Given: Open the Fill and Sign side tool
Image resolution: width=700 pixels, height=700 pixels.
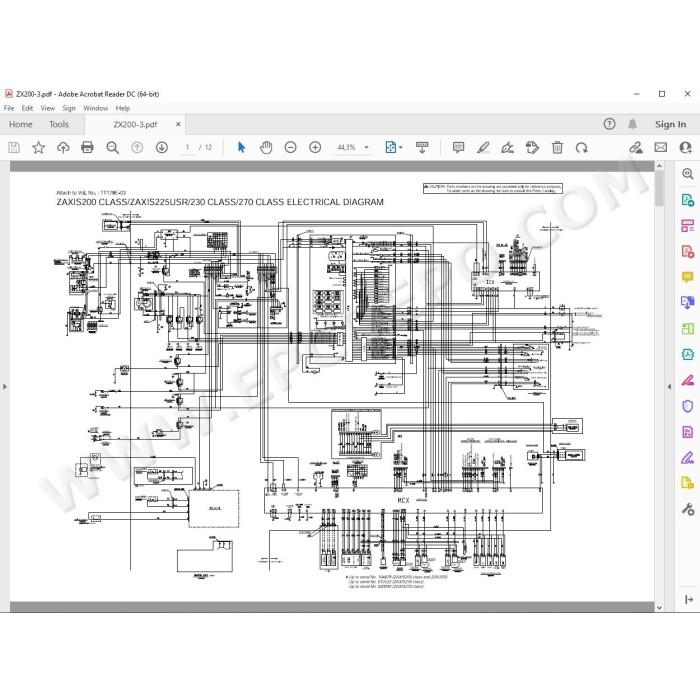Looking at the screenshot, I should [688, 458].
